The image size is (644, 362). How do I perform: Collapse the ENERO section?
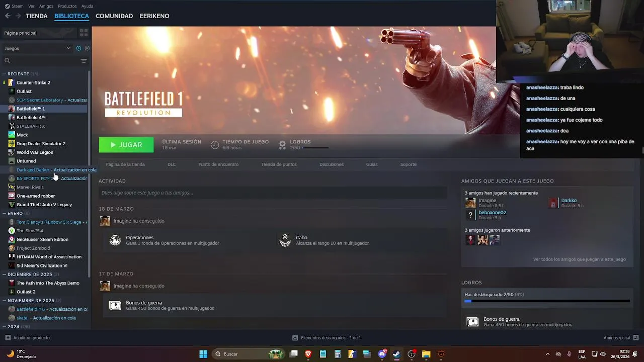pyautogui.click(x=4, y=213)
